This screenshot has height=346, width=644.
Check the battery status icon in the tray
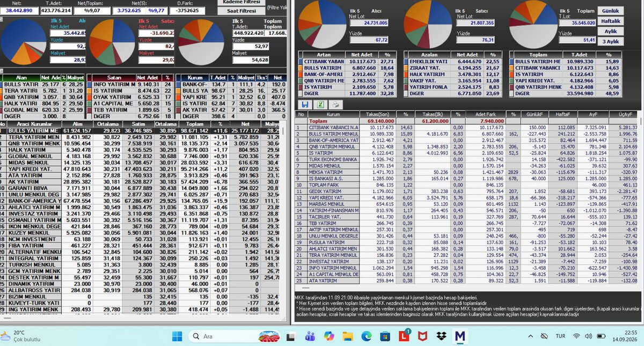pos(601,336)
